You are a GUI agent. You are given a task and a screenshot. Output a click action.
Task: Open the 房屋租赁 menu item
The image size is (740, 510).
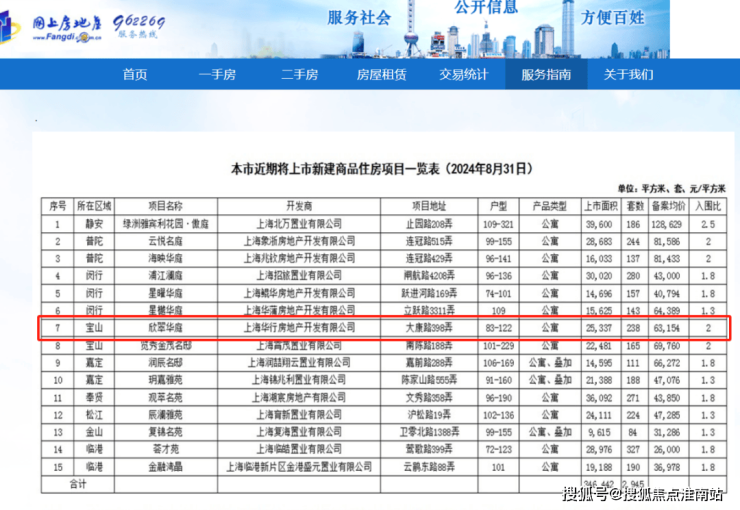(382, 75)
